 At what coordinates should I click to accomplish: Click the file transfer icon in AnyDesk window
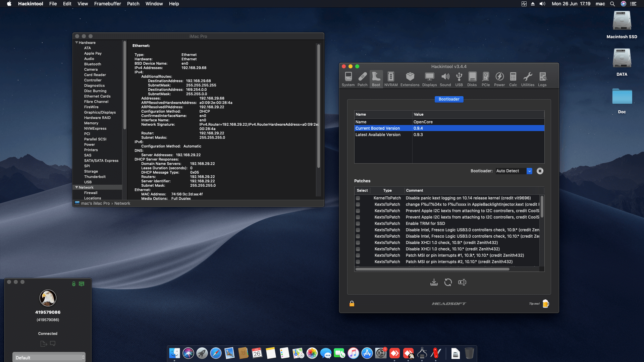(44, 344)
